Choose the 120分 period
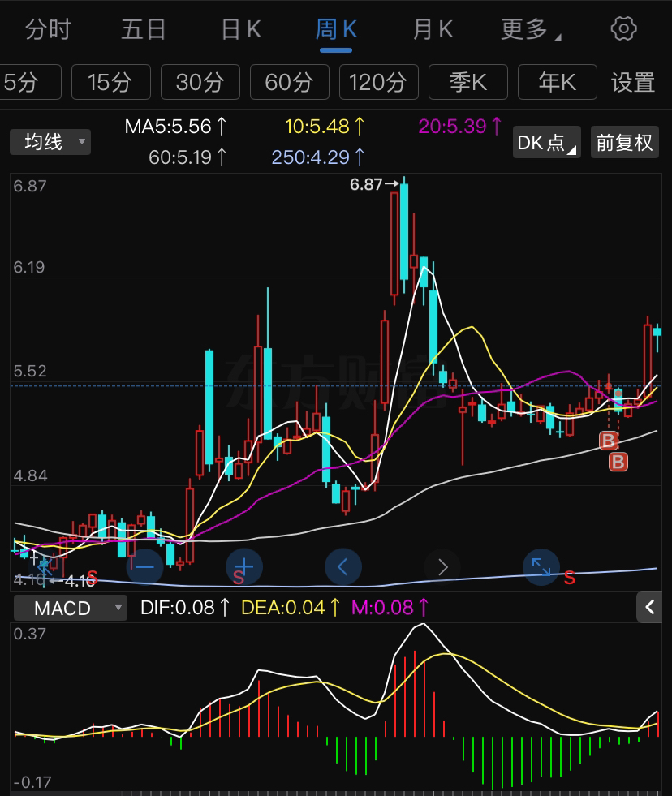Screen dimensions: 672x796 379,82
